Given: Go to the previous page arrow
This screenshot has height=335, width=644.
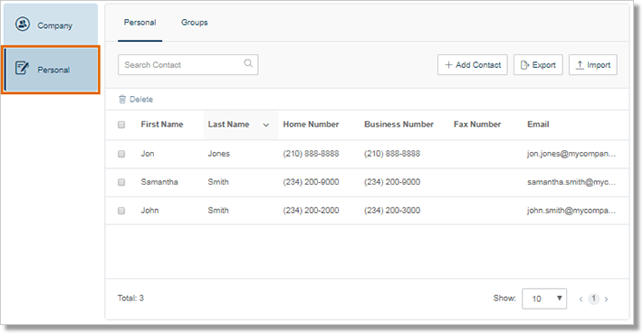Looking at the screenshot, I should click(581, 300).
